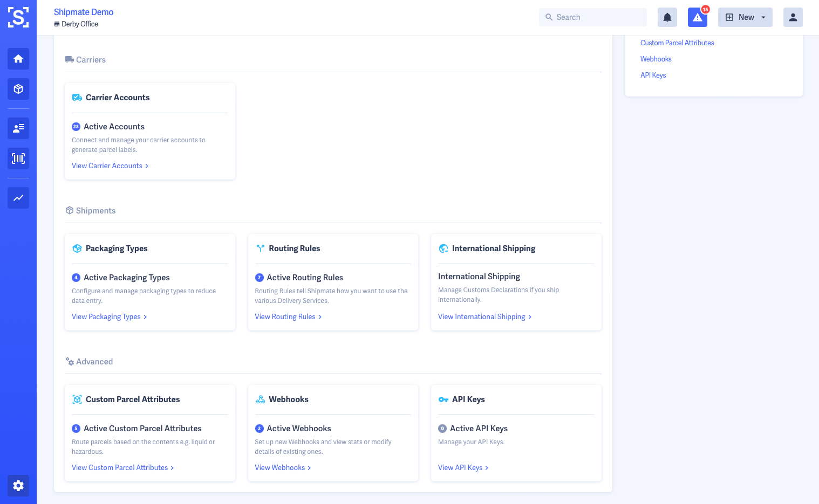Select API Keys in the right side menu
819x504 pixels.
pos(653,75)
